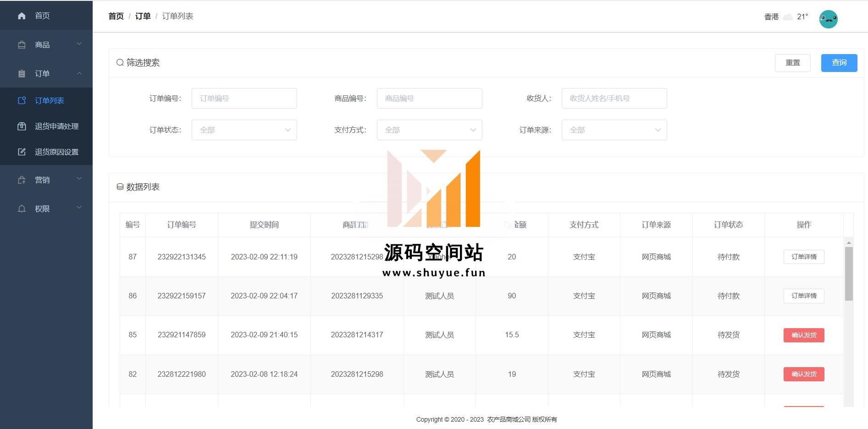Click the 营销 marketing icon

tap(22, 180)
